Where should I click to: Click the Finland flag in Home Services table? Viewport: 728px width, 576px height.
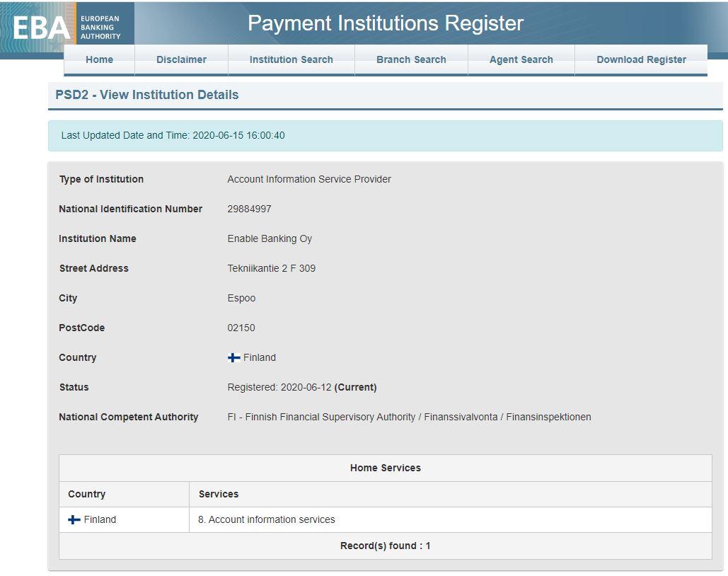point(74,520)
